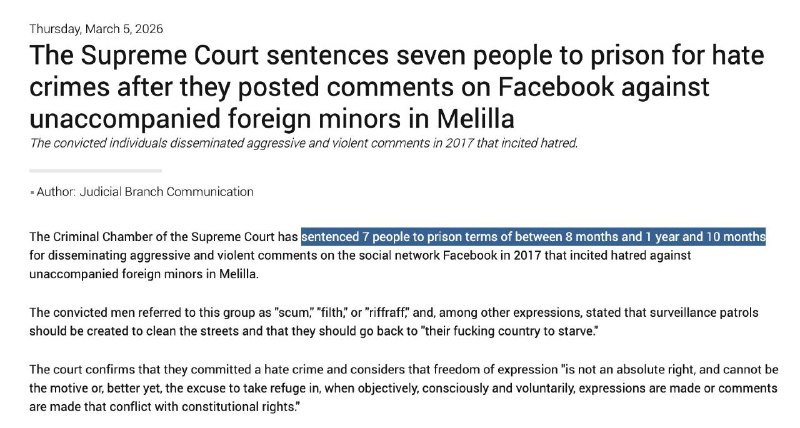Click "unaccompanied foreign minors in Melilla" in first paragraph
The height and width of the screenshot is (428, 800).
click(150, 274)
